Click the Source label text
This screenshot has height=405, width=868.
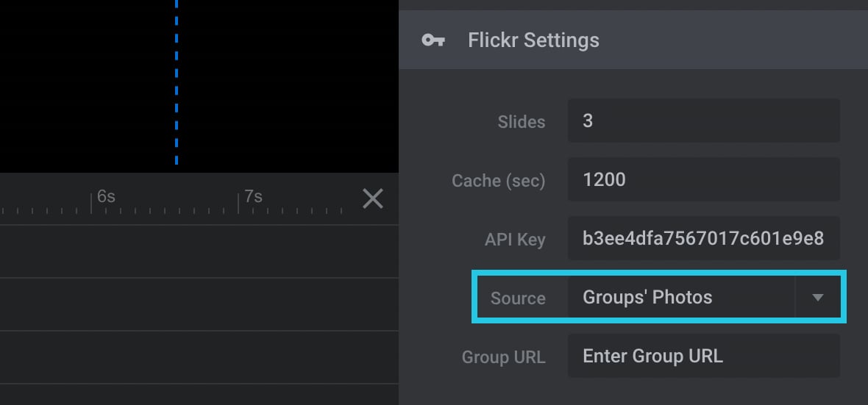tap(518, 298)
